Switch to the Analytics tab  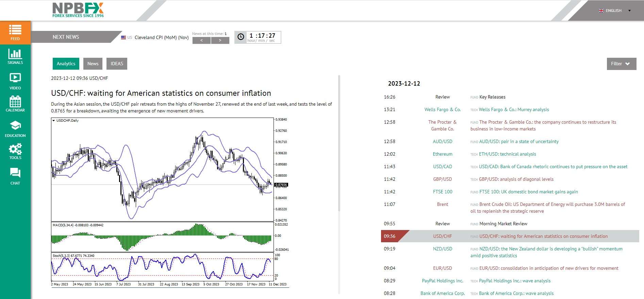66,64
